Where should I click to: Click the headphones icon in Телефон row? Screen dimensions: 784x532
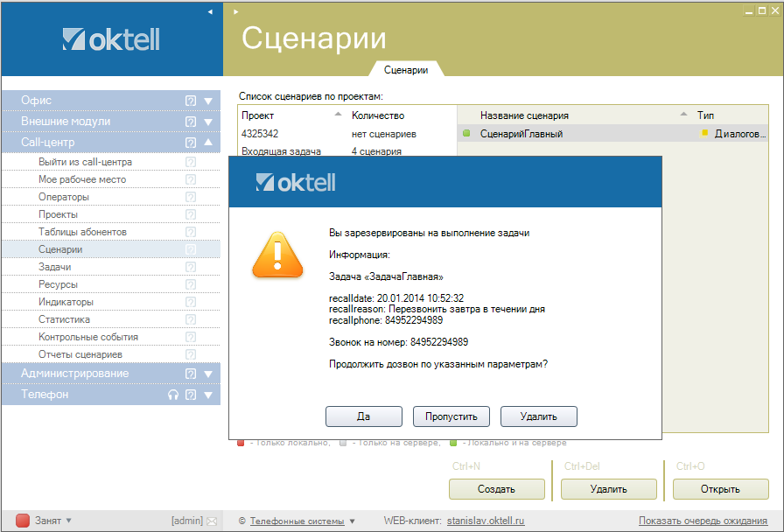tap(173, 395)
